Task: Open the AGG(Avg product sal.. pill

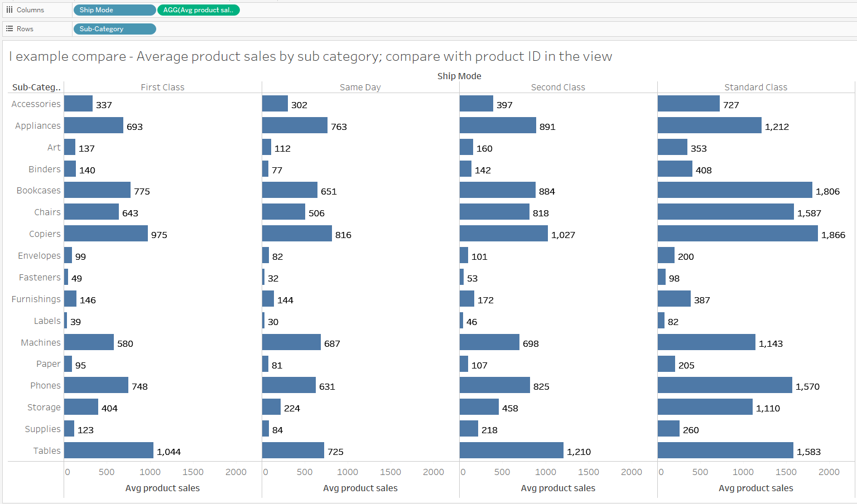Action: [198, 10]
